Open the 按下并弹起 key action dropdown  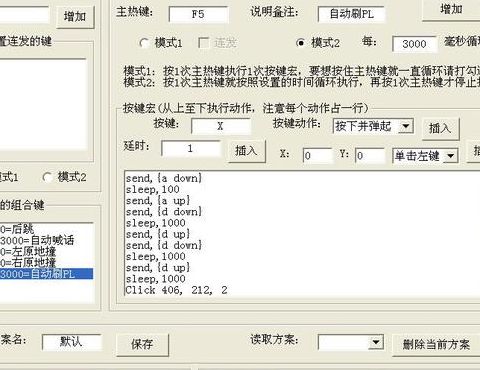pyautogui.click(x=406, y=126)
